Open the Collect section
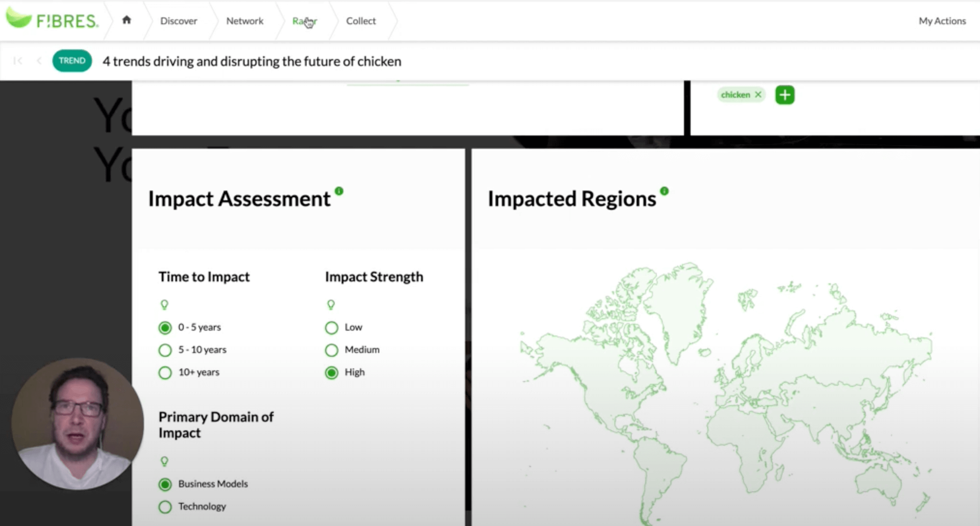 point(361,21)
